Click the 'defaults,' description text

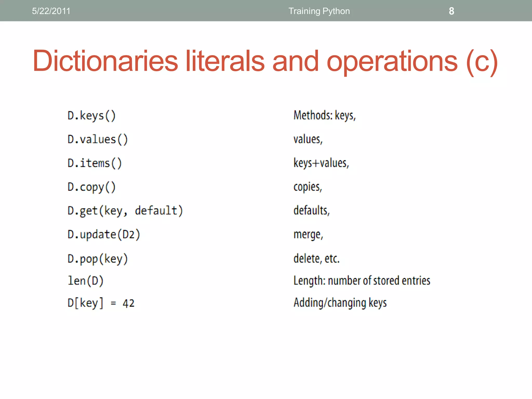tap(311, 210)
